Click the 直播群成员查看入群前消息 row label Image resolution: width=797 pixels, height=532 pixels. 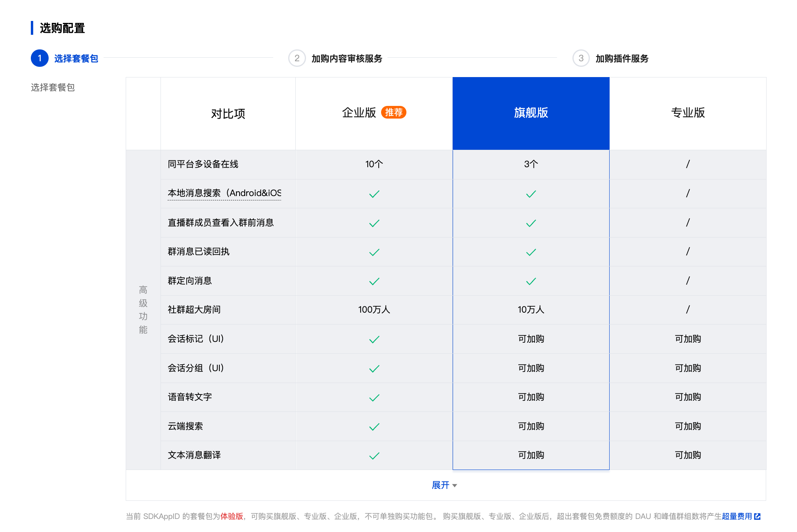pyautogui.click(x=221, y=223)
